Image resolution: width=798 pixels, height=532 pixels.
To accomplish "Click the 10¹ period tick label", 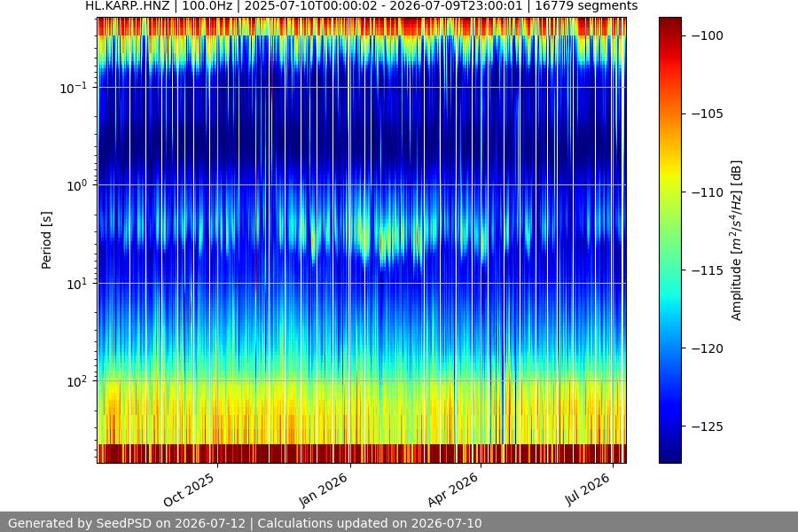I will pyautogui.click(x=77, y=284).
